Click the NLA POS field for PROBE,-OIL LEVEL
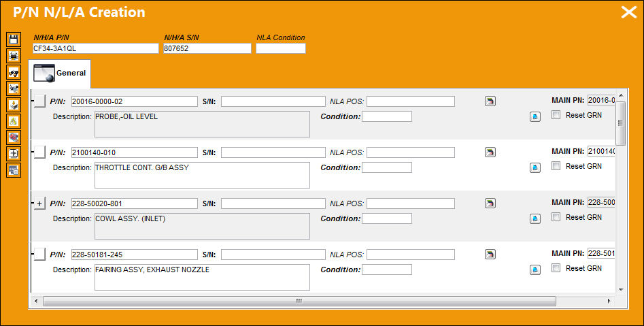This screenshot has height=326, width=644. pyautogui.click(x=411, y=101)
